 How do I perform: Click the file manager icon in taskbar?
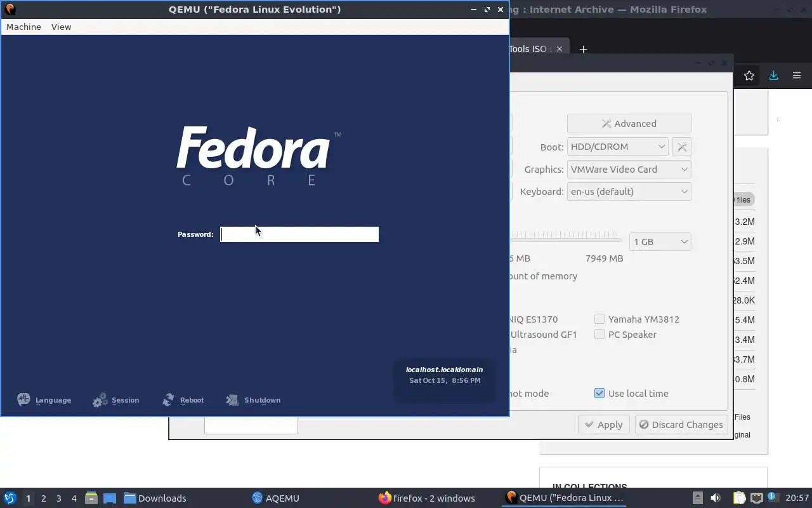(91, 498)
